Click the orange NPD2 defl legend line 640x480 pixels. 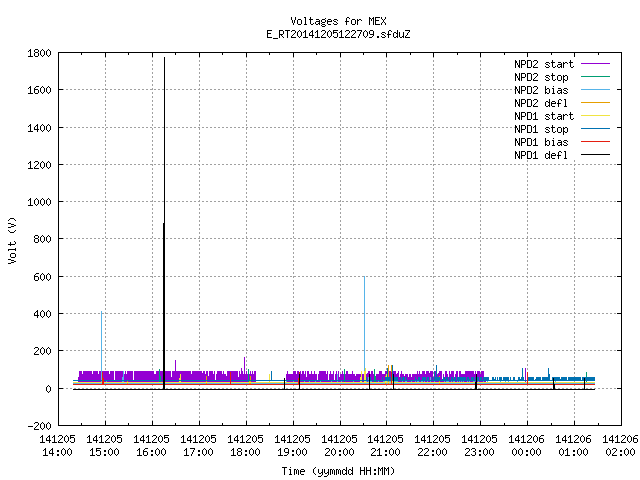pos(595,102)
